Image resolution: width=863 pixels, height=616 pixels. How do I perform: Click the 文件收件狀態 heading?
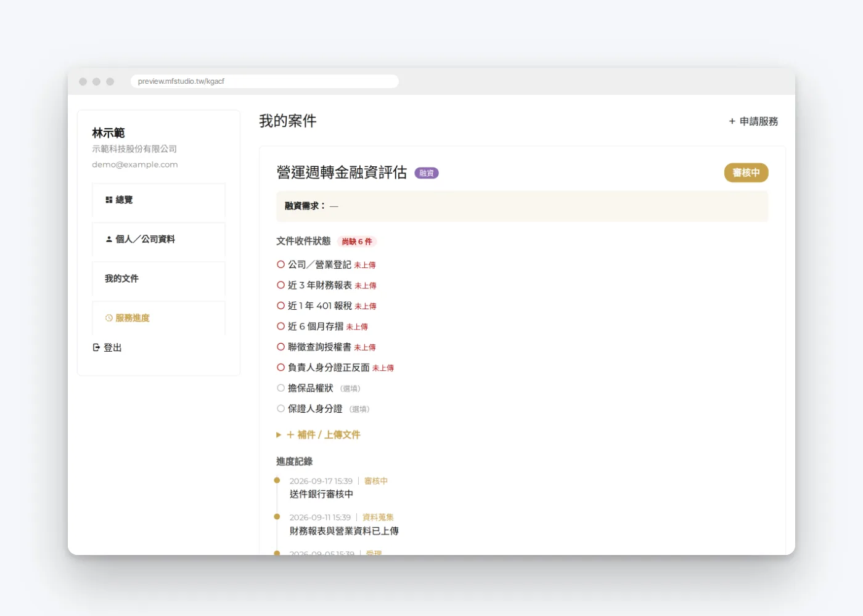(x=303, y=241)
